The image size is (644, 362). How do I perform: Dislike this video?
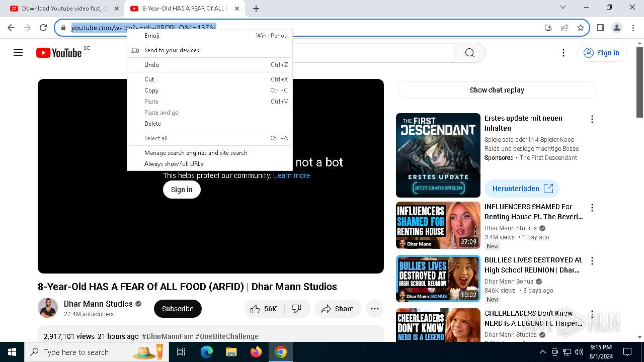pyautogui.click(x=296, y=309)
